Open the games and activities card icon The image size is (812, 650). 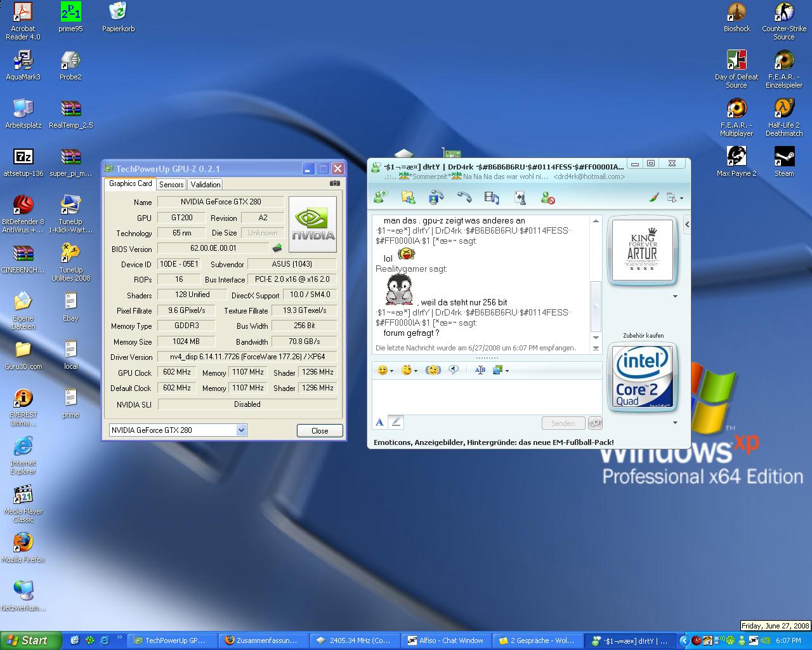520,197
